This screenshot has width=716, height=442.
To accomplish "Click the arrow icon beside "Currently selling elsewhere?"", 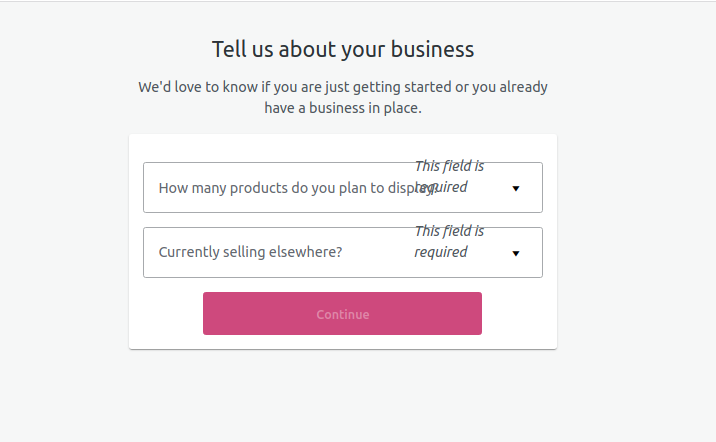I will (x=516, y=253).
